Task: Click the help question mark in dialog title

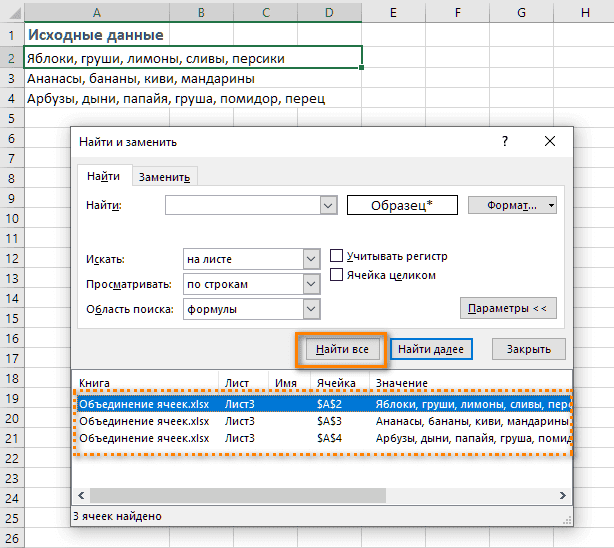Action: tap(504, 142)
